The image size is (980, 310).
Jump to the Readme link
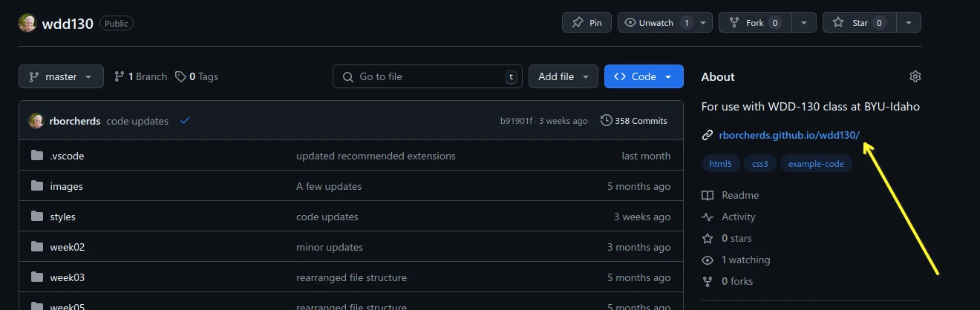(731, 195)
